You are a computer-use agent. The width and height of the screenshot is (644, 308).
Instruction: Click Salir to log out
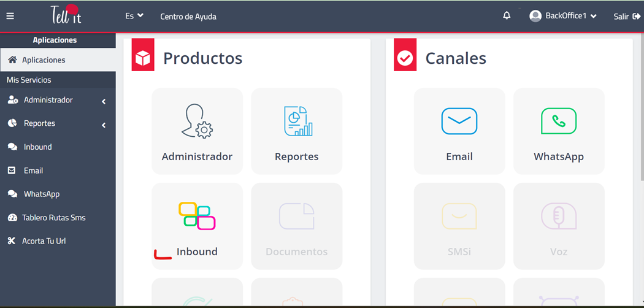627,17
